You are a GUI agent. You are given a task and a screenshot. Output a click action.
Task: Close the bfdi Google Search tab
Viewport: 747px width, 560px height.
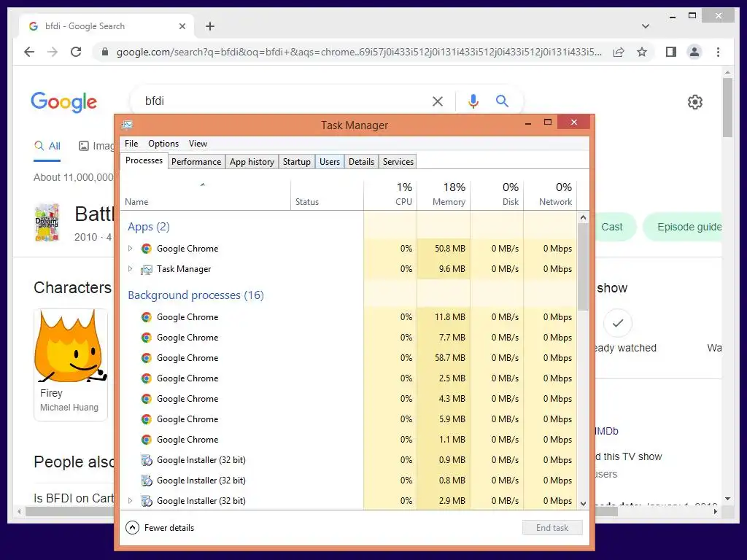(x=182, y=26)
